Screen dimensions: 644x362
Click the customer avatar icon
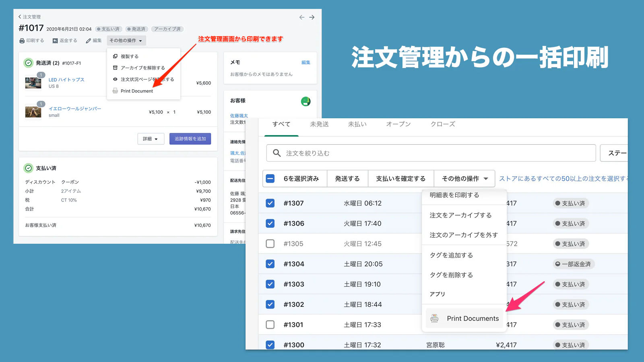[305, 101]
